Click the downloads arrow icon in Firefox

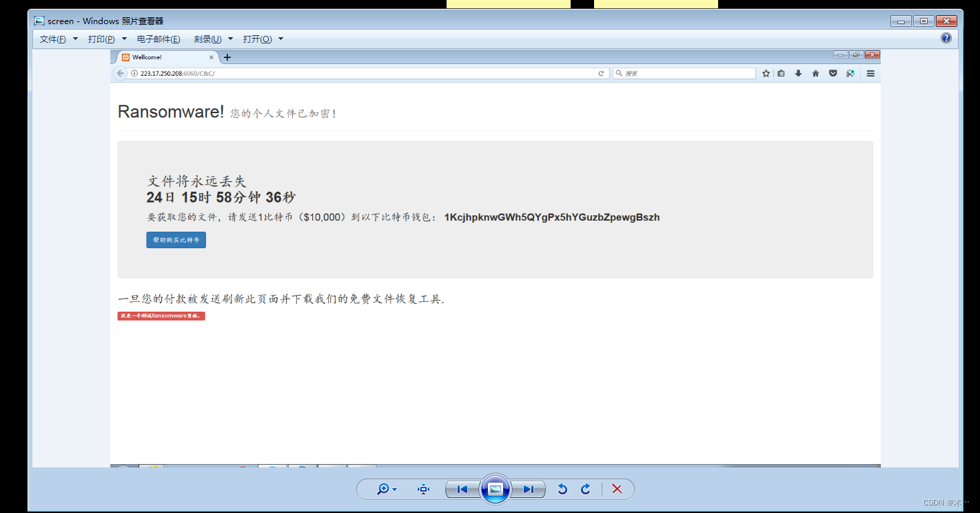[798, 73]
